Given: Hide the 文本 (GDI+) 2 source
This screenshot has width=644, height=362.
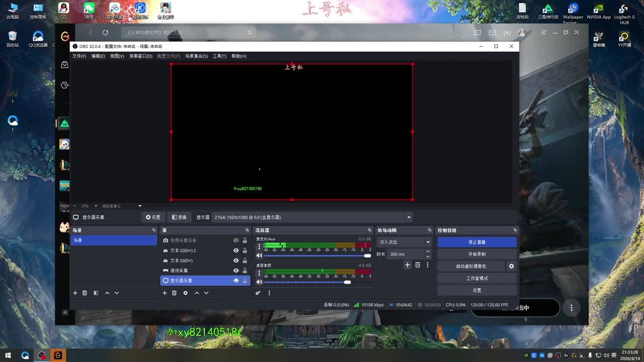Looking at the screenshot, I should pos(236,250).
